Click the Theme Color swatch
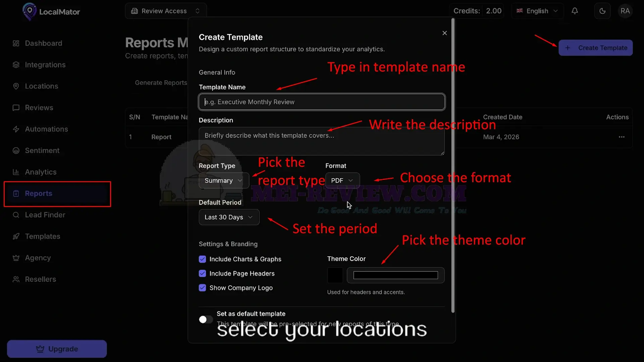 click(x=335, y=275)
